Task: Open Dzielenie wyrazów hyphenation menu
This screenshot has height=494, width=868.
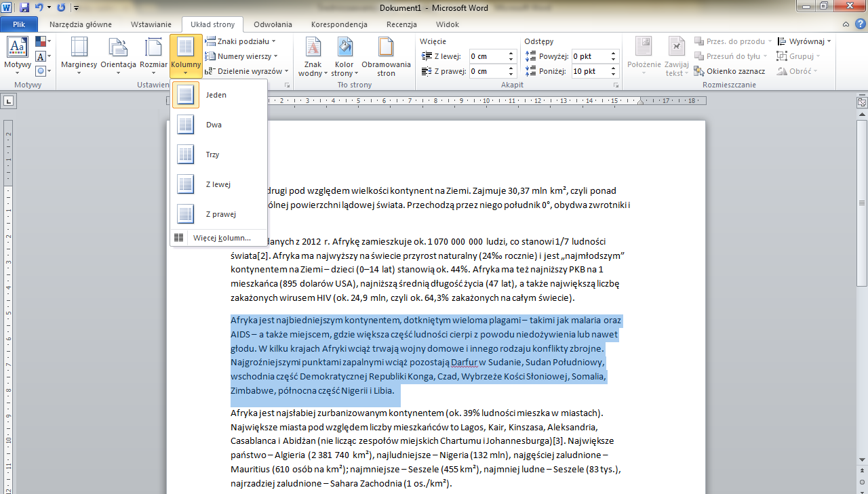Action: (248, 71)
